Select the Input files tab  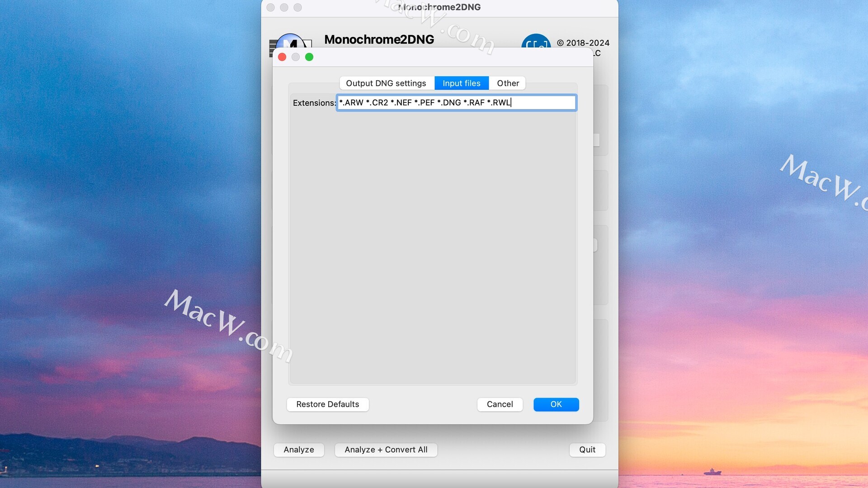click(462, 83)
